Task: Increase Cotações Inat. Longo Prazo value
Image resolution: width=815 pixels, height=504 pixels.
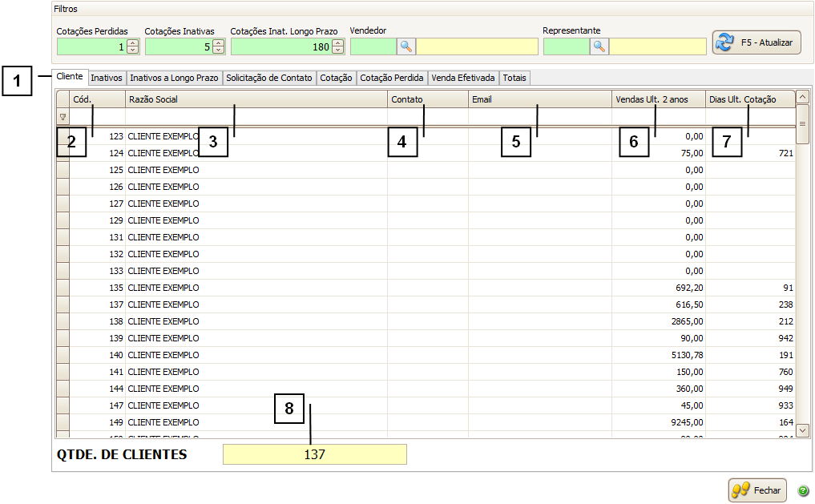Action: (x=337, y=43)
